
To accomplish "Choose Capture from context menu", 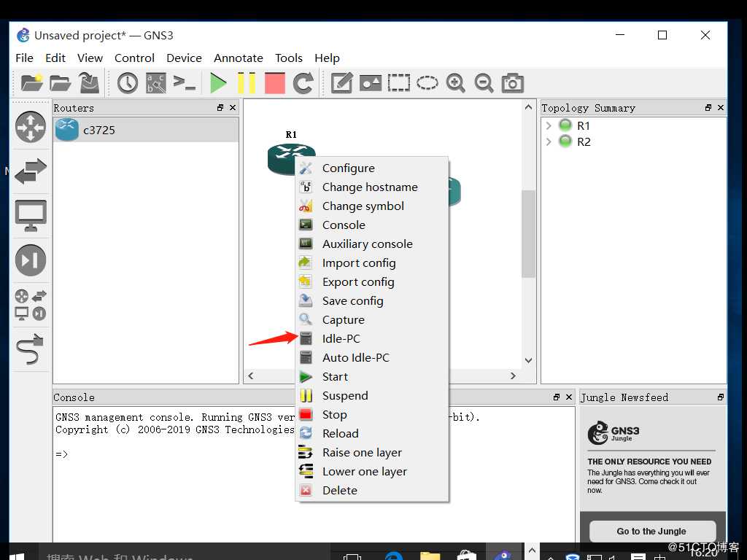I will [x=372, y=320].
